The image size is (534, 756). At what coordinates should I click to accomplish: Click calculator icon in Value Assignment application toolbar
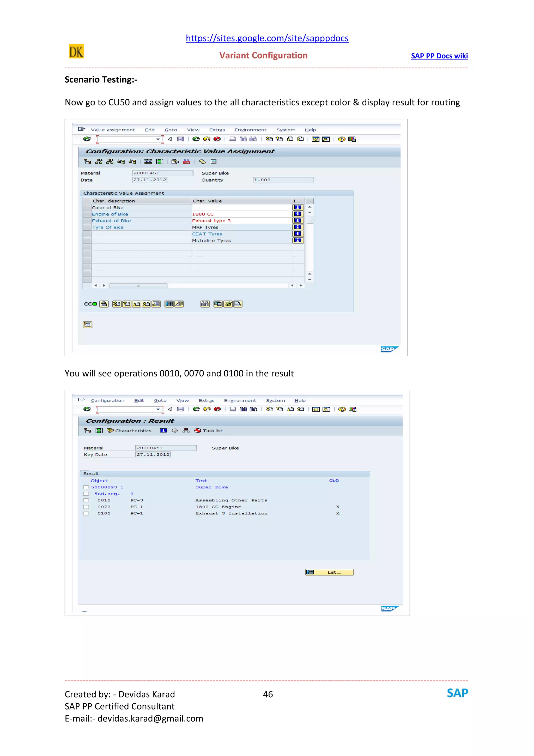[x=214, y=162]
